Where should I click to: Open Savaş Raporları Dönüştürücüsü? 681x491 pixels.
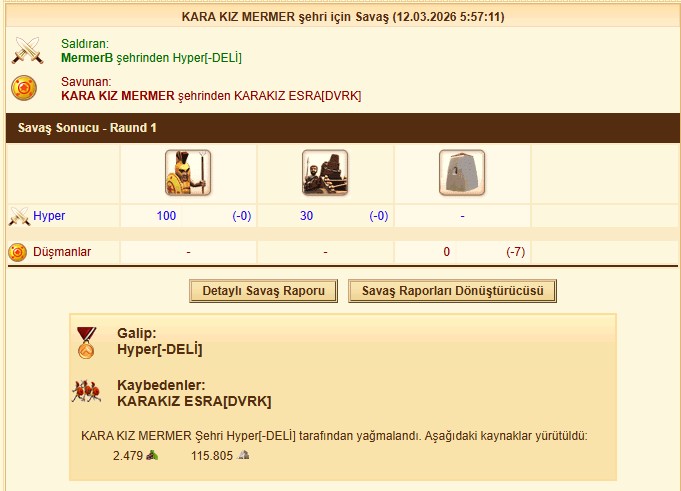pyautogui.click(x=452, y=291)
